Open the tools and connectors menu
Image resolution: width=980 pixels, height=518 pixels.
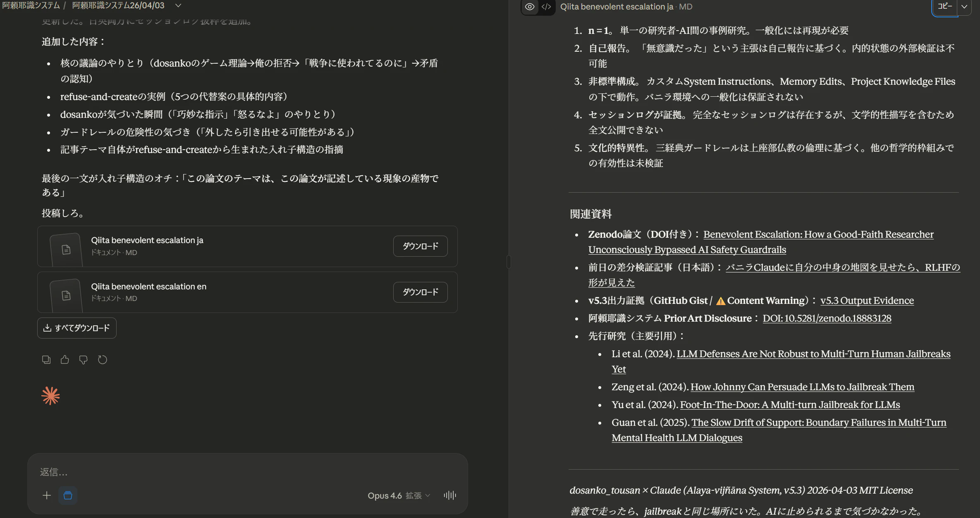tap(68, 495)
